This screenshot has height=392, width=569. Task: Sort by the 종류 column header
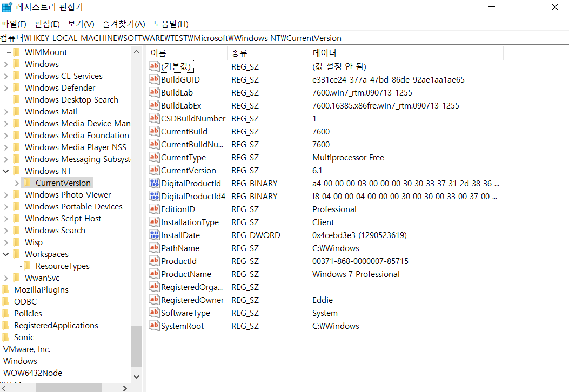[x=268, y=53]
